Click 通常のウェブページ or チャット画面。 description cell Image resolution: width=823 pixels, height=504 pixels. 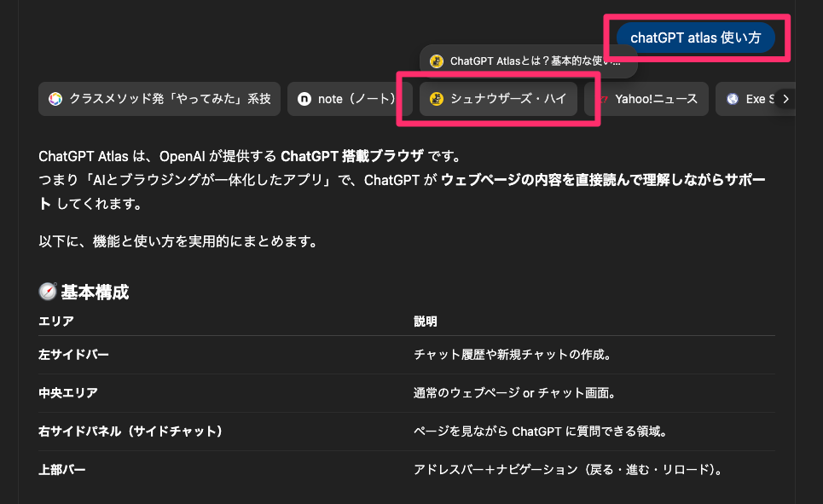coord(514,392)
